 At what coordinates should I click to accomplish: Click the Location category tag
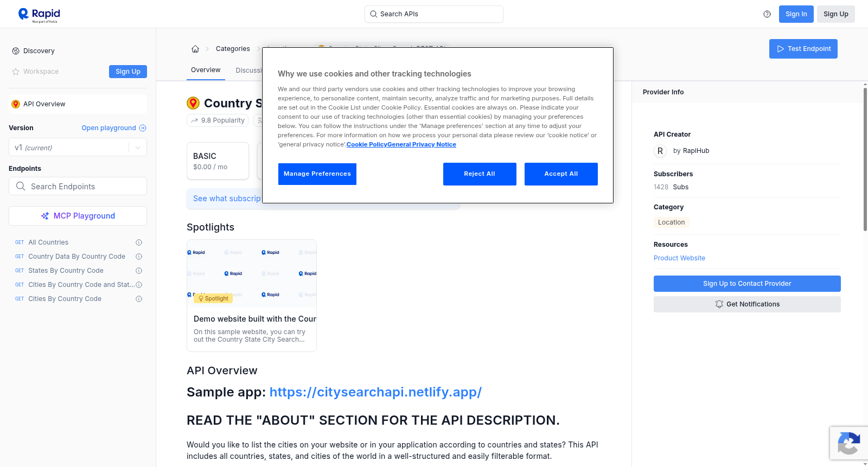(x=671, y=222)
